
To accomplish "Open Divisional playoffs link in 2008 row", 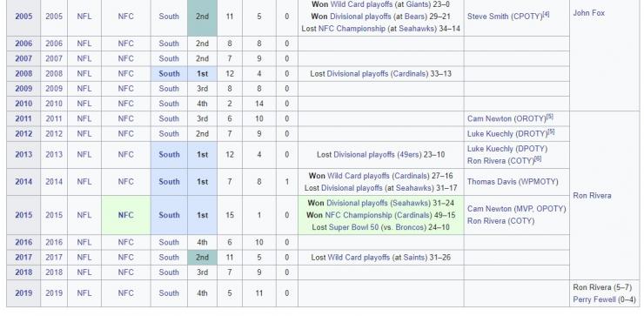I will pos(357,73).
